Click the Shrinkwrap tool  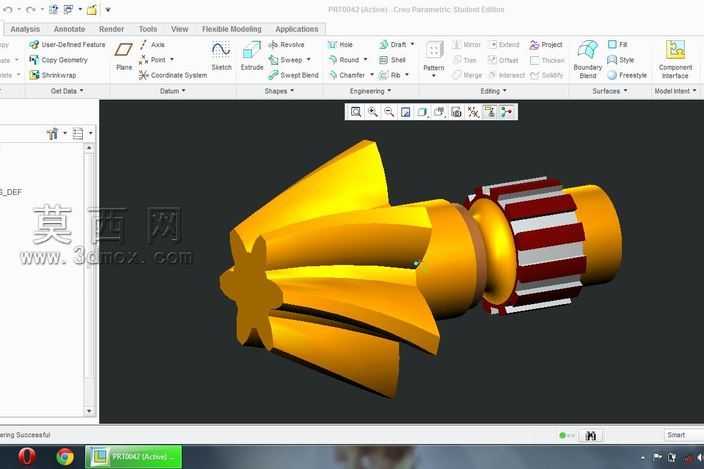pyautogui.click(x=53, y=75)
